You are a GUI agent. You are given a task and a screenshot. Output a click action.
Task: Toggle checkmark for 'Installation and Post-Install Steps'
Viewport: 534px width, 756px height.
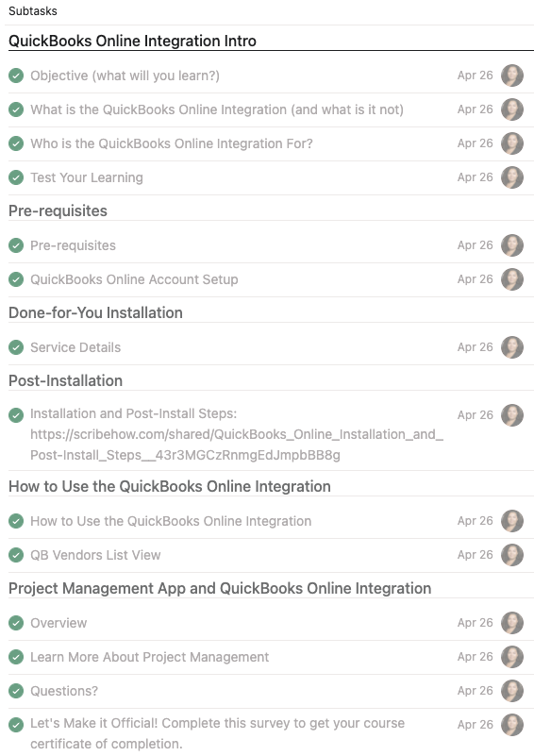coord(16,415)
